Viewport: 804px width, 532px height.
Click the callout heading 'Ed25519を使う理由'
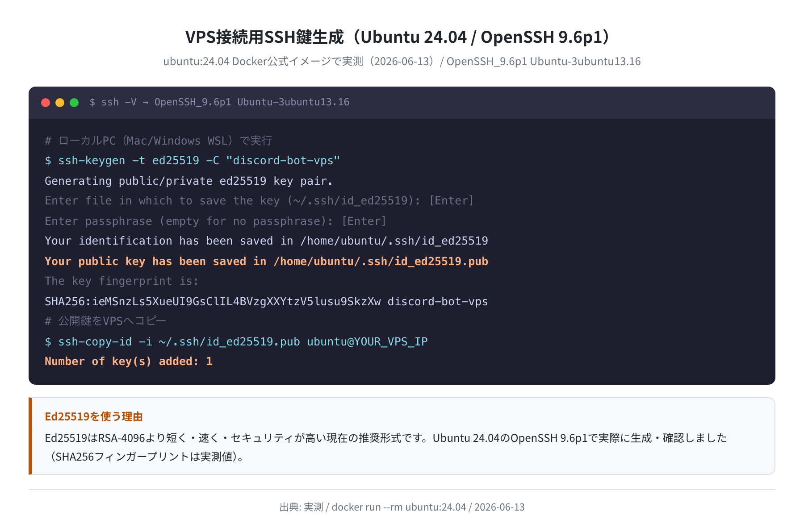[94, 416]
